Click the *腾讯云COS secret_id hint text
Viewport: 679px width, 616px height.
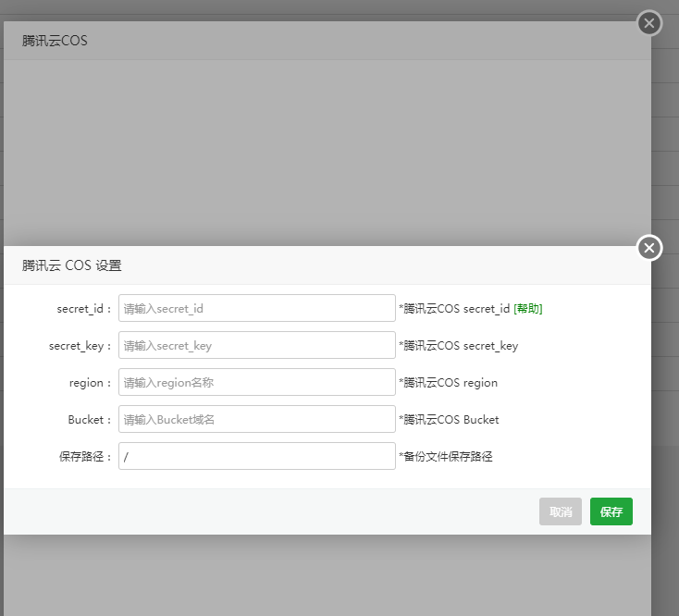[x=454, y=309]
